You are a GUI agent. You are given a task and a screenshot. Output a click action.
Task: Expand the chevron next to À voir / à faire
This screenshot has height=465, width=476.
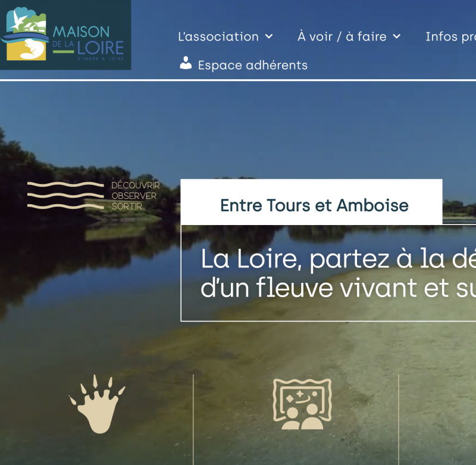(x=396, y=37)
